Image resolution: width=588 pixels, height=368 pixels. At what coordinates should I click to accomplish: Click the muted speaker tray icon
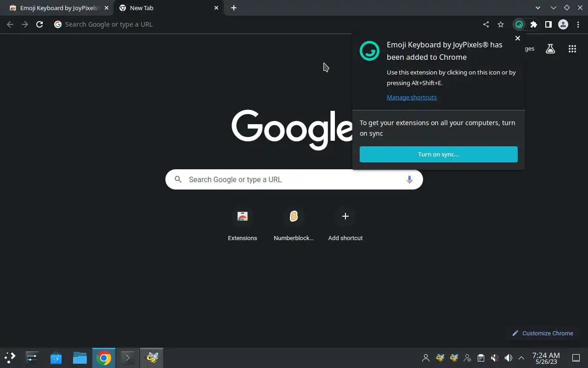(494, 358)
